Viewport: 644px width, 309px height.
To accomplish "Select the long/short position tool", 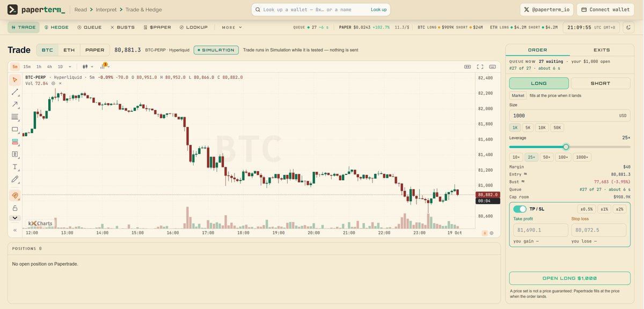I will (x=15, y=142).
